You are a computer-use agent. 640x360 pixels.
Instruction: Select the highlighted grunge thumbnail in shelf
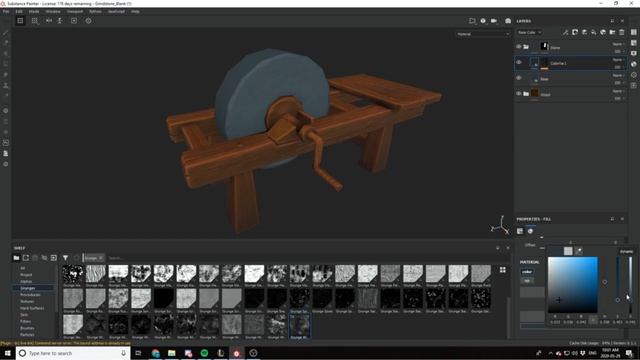coord(300,326)
